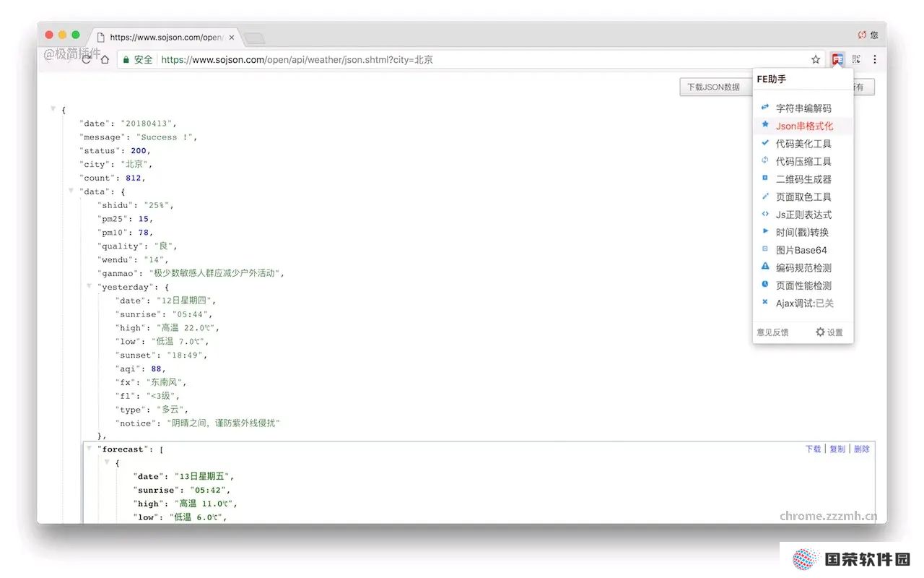Click the status value 200
This screenshot has width=924, height=578.
(138, 151)
